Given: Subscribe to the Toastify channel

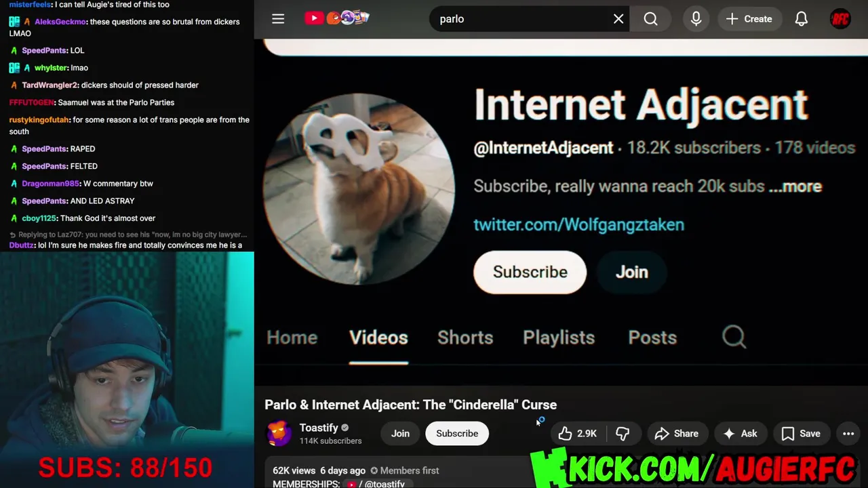Looking at the screenshot, I should point(457,434).
